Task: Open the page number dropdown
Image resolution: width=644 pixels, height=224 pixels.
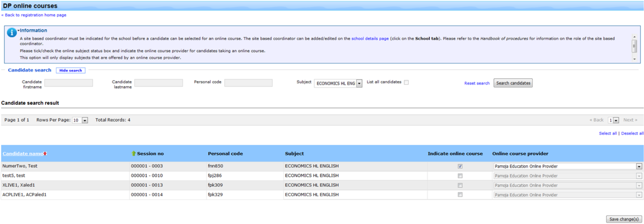Action: point(616,120)
